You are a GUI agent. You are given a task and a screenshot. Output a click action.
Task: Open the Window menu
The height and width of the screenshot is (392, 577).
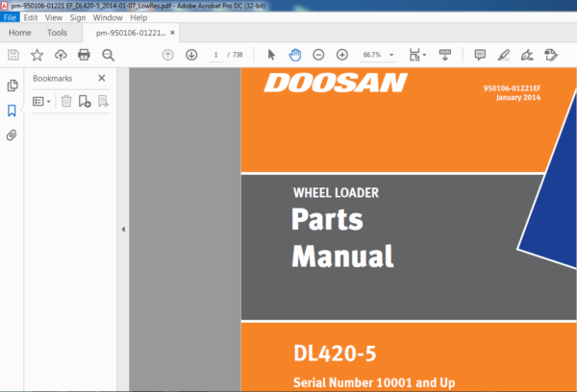point(108,17)
